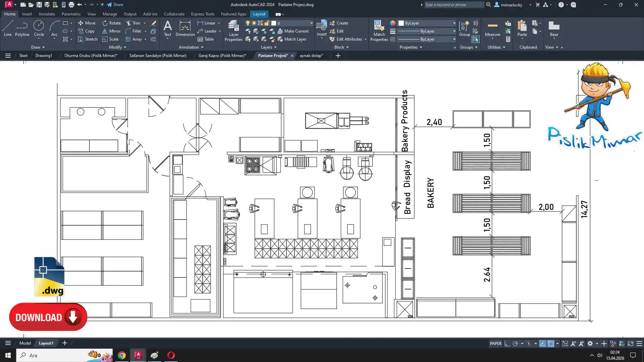Toggle ortho mode in status bar

[x=507, y=344]
